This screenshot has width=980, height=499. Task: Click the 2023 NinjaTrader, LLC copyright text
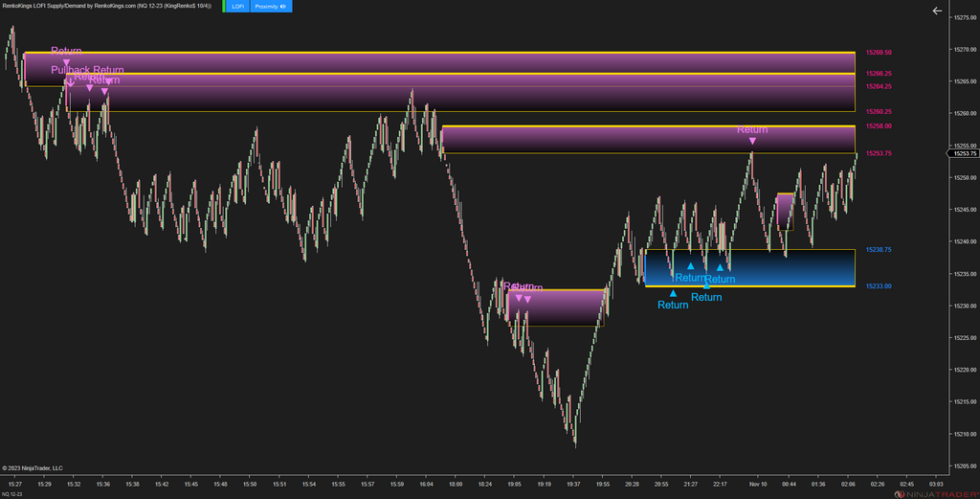click(x=33, y=468)
